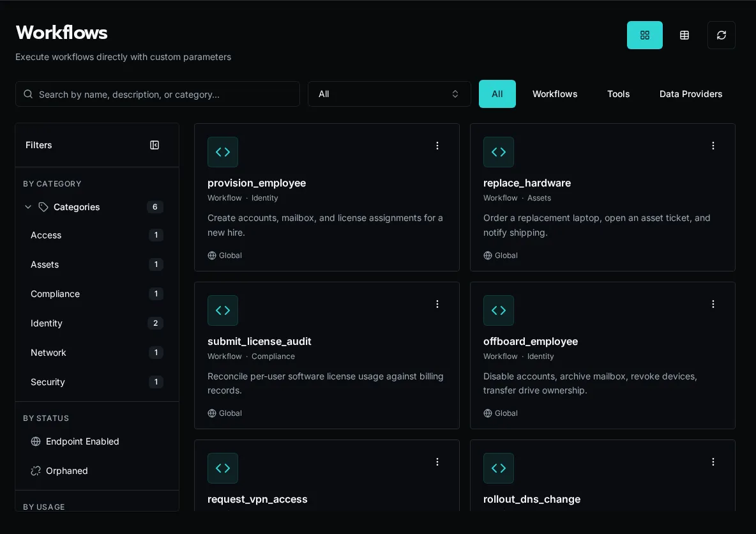Filter by Access category
756x534 pixels.
(97, 236)
